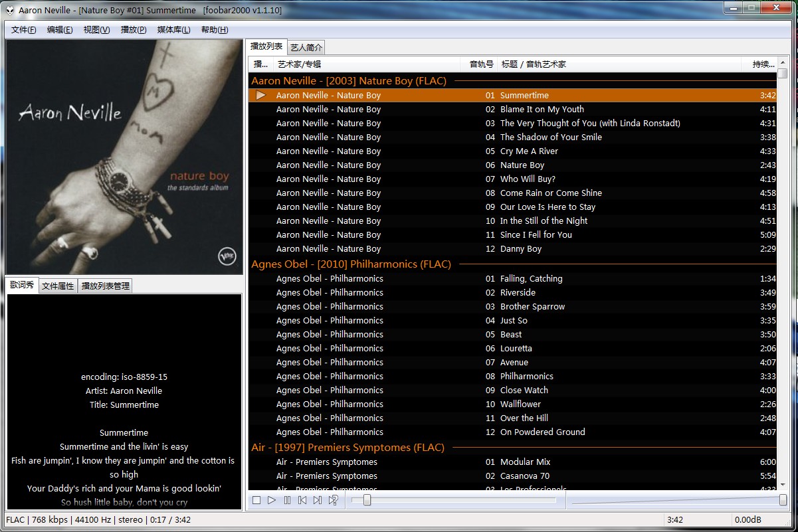Screen dimensions: 798x532
Task: Select track In the Still of the Night
Action: (x=513, y=221)
